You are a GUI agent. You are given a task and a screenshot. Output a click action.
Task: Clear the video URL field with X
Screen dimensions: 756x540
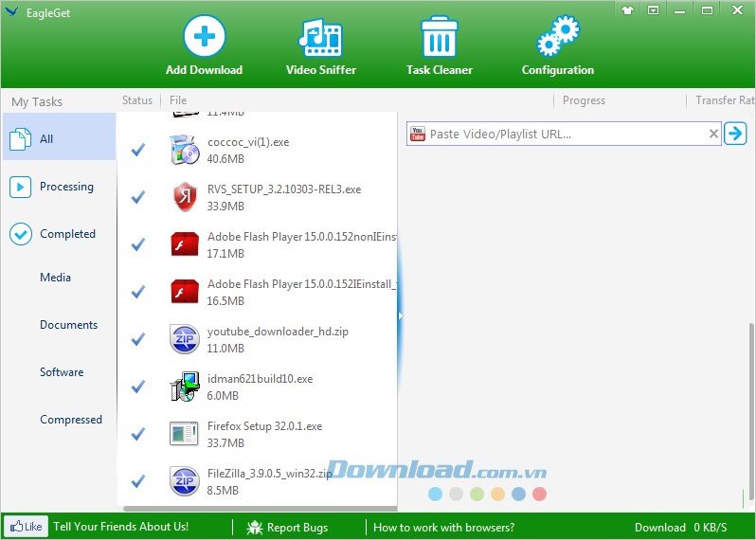point(714,135)
